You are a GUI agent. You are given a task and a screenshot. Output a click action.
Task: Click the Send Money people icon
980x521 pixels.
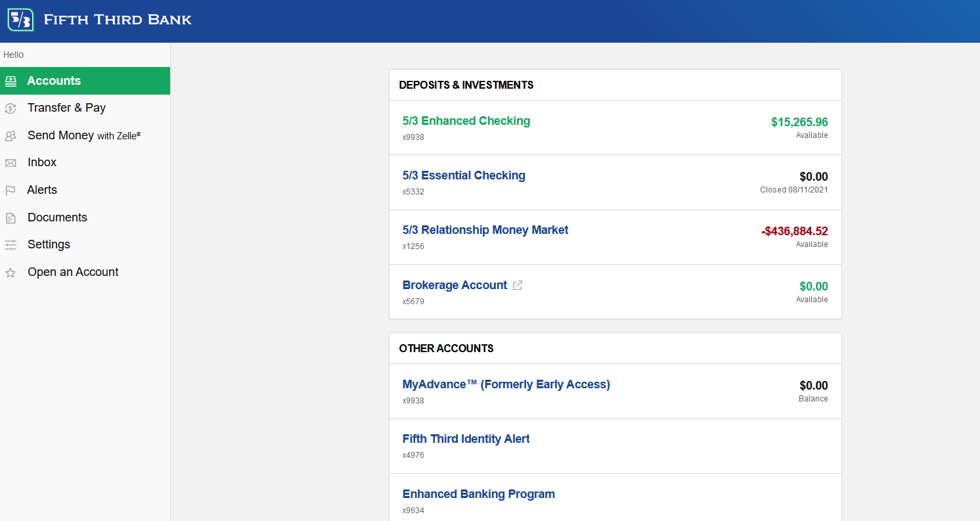click(x=11, y=136)
